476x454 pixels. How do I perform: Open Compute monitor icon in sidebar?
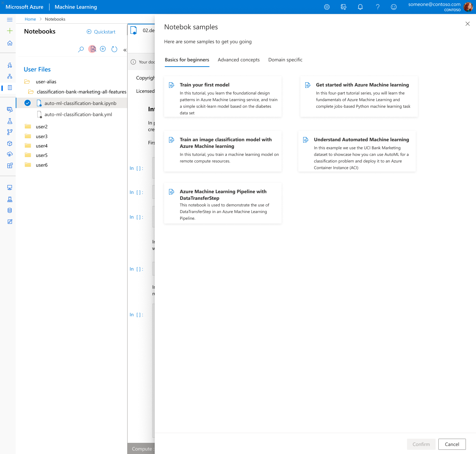pos(10,188)
